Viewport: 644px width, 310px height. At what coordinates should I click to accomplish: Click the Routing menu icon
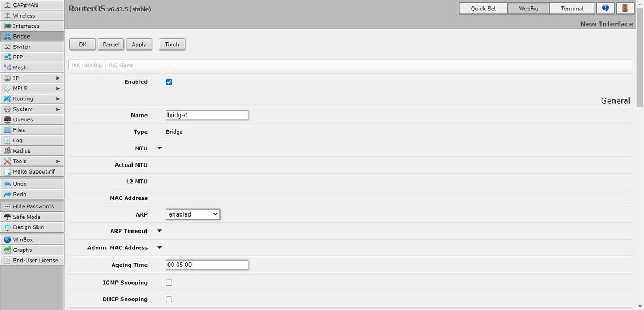(x=8, y=99)
